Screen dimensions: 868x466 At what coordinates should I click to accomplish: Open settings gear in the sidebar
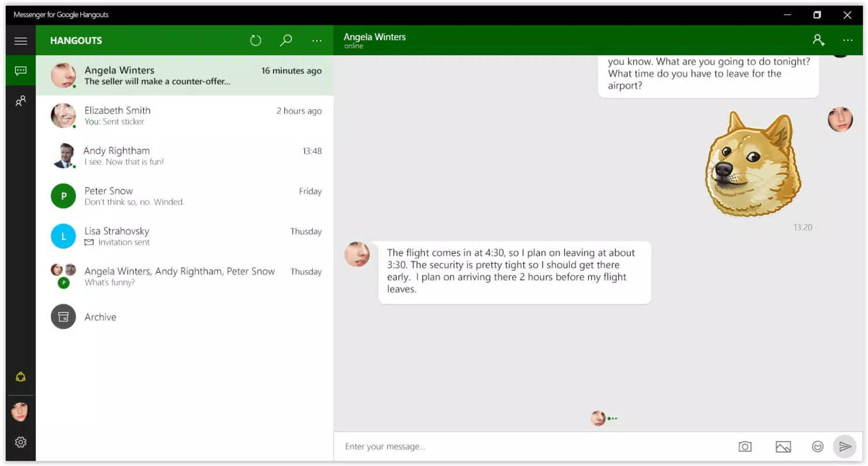coord(21,442)
